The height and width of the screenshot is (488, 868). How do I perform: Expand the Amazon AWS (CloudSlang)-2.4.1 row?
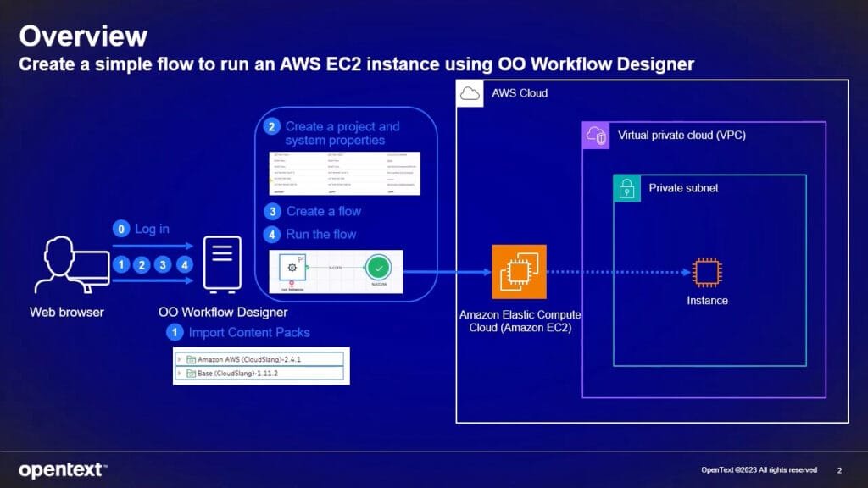coord(180,359)
